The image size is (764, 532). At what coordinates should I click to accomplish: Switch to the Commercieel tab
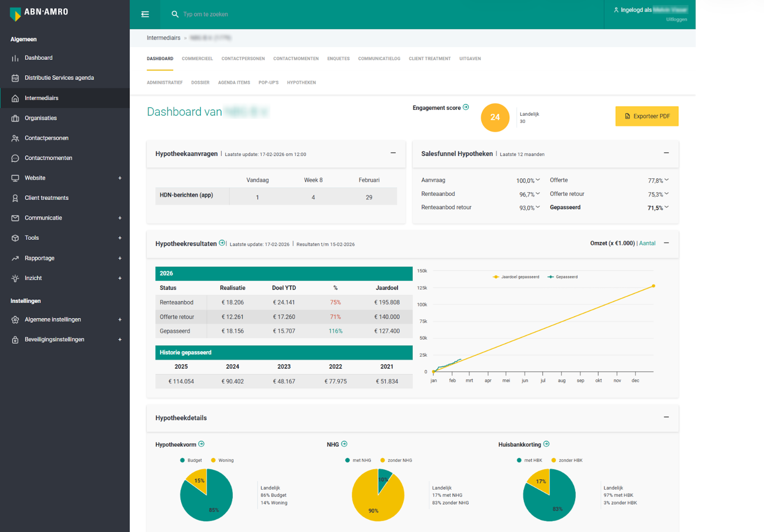click(197, 59)
